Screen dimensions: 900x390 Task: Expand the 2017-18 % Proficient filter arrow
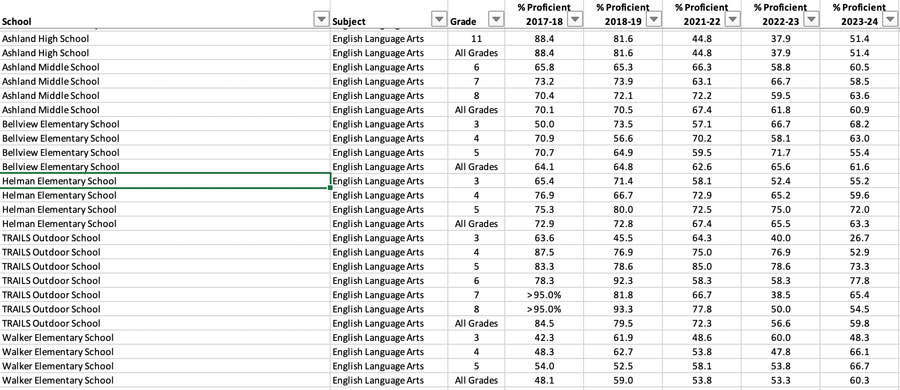(575, 20)
